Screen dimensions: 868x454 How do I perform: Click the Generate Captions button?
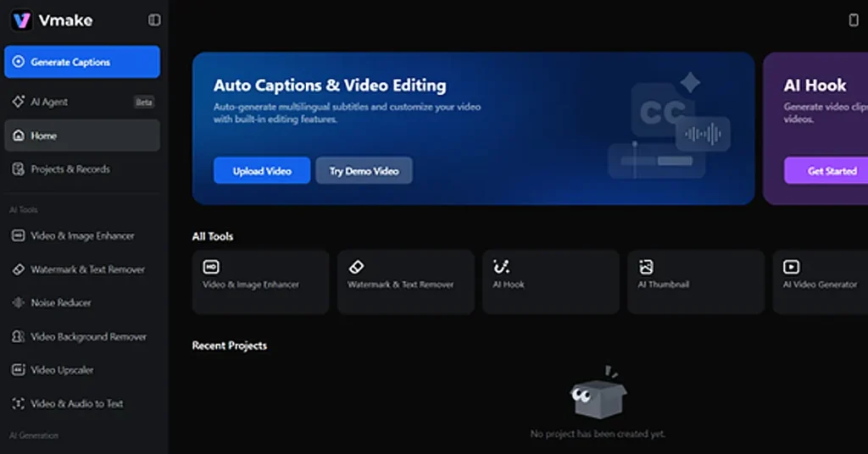pos(81,62)
